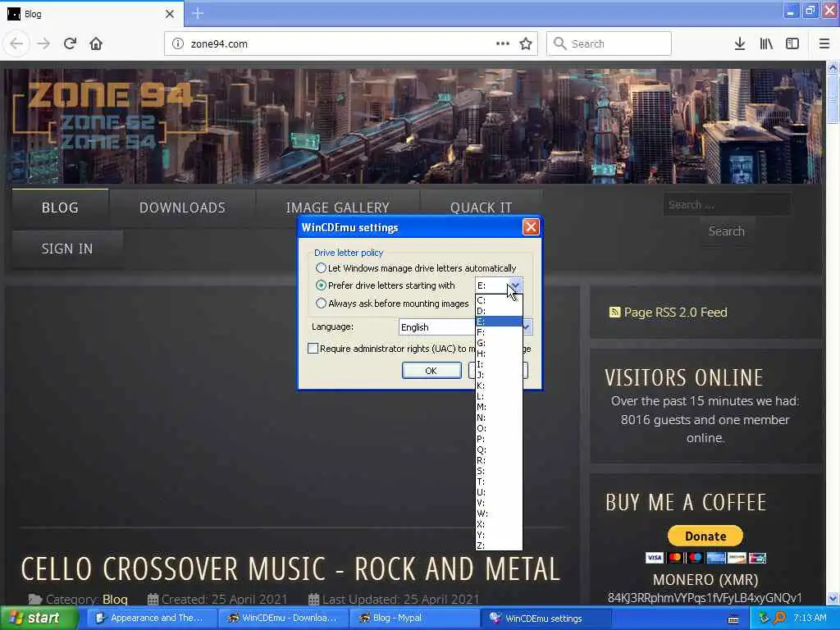Choose drive letter D: from the list

[x=499, y=311]
